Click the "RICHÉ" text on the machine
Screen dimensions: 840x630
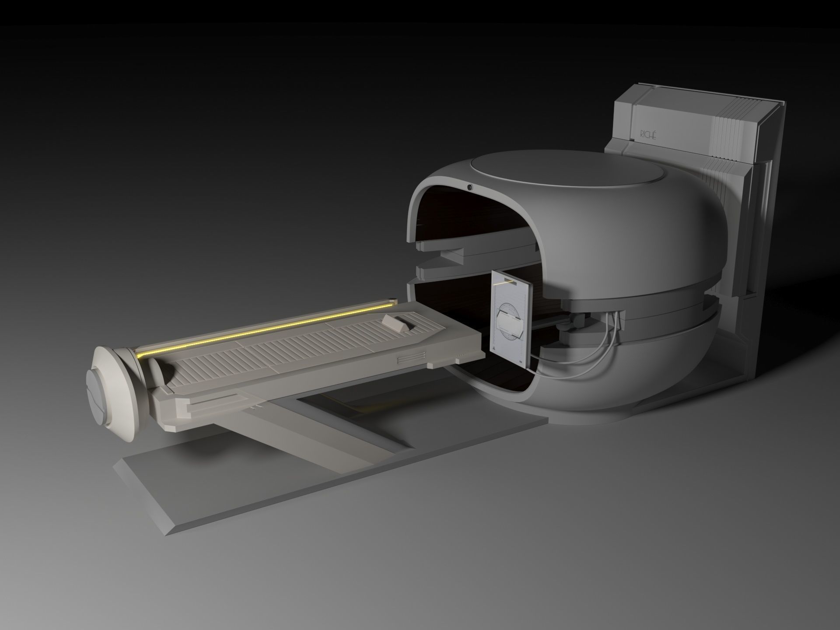click(648, 134)
